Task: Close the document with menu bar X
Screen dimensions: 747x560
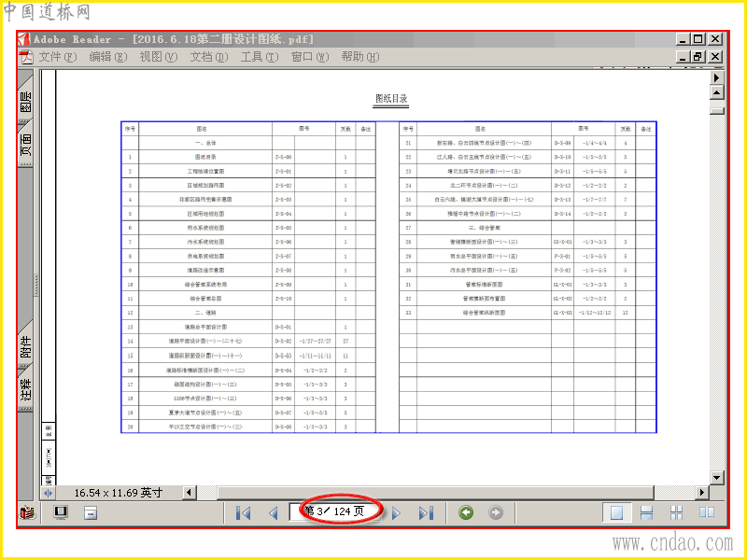Action: [x=715, y=57]
